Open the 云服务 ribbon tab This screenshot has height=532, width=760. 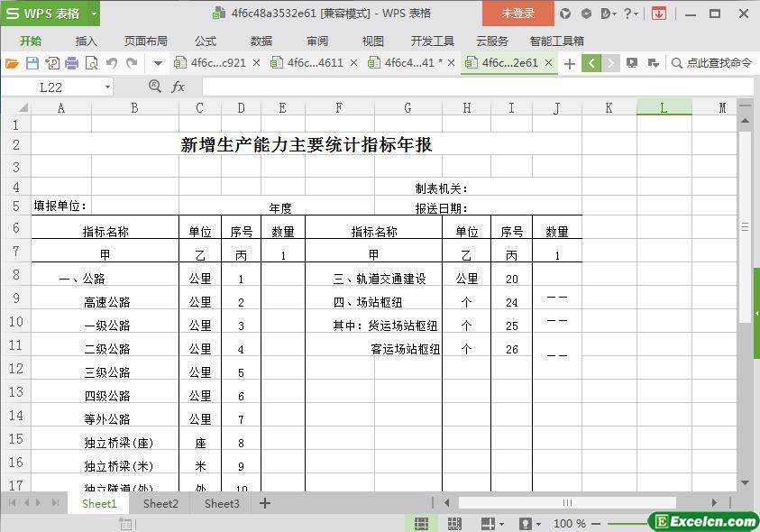[492, 41]
